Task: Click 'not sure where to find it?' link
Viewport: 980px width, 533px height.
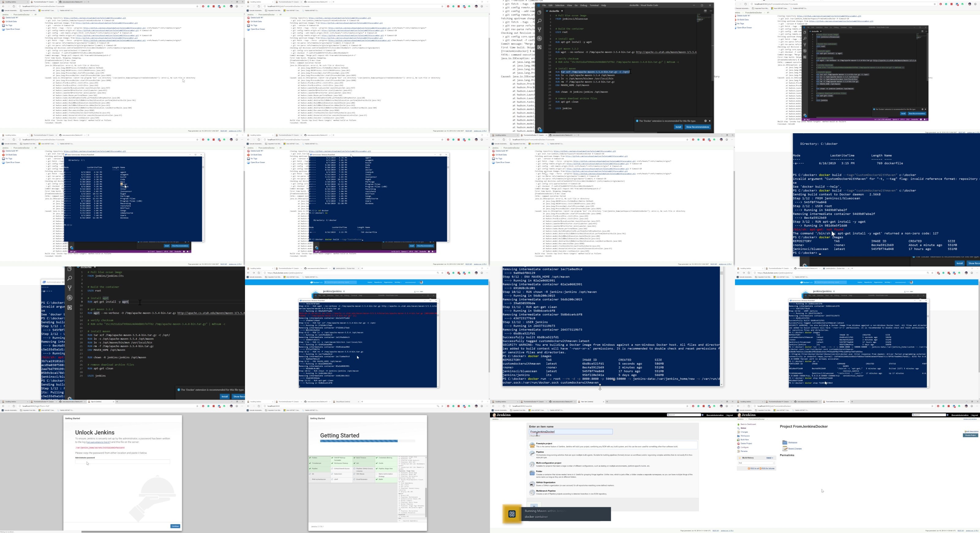Action: 98,442
